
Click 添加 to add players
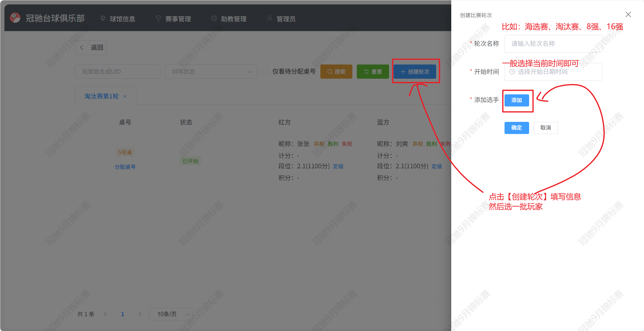pyautogui.click(x=516, y=100)
